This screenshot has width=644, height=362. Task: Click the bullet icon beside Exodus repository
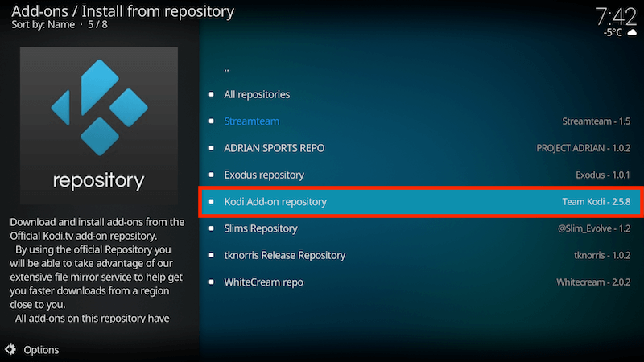tap(211, 175)
